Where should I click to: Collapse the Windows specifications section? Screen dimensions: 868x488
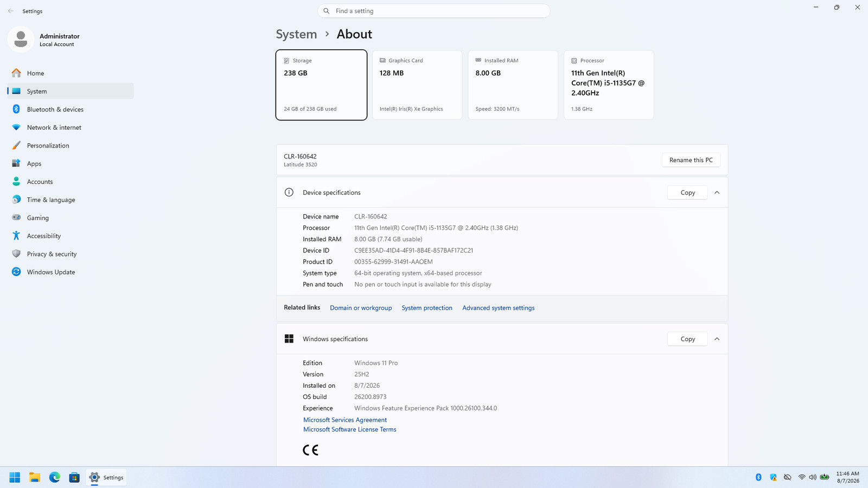click(717, 339)
